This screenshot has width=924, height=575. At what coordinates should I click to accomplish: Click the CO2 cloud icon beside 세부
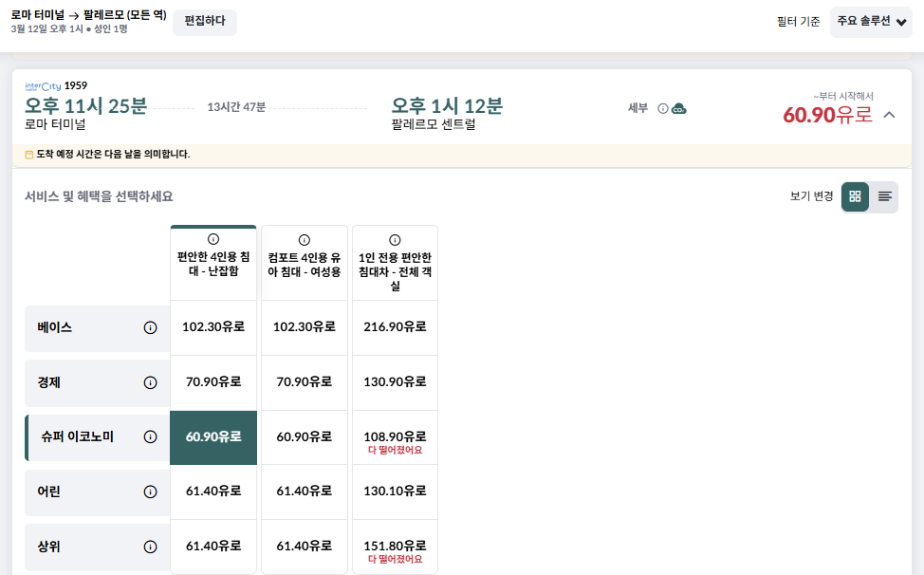coord(679,109)
